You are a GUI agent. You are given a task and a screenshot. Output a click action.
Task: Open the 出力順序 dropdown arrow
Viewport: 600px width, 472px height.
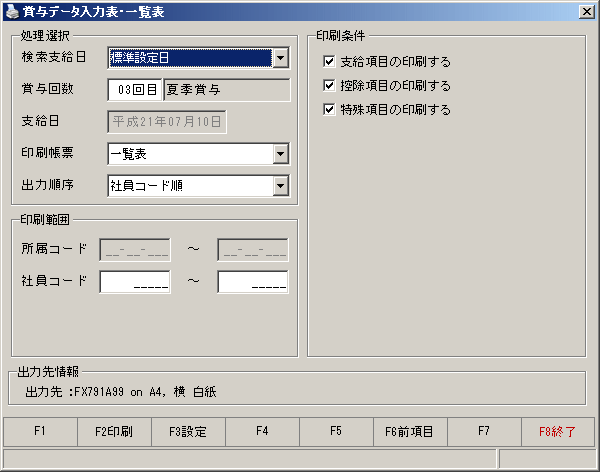(281, 186)
